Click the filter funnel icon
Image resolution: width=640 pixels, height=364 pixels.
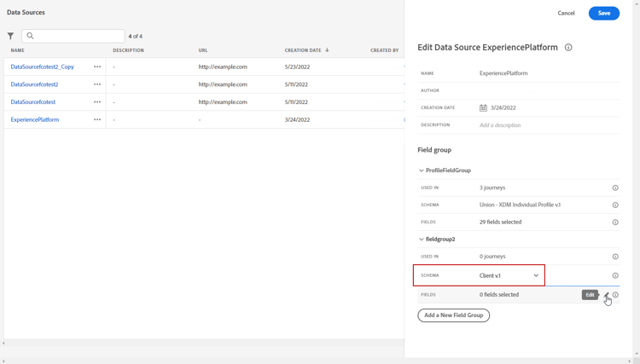[x=10, y=37]
